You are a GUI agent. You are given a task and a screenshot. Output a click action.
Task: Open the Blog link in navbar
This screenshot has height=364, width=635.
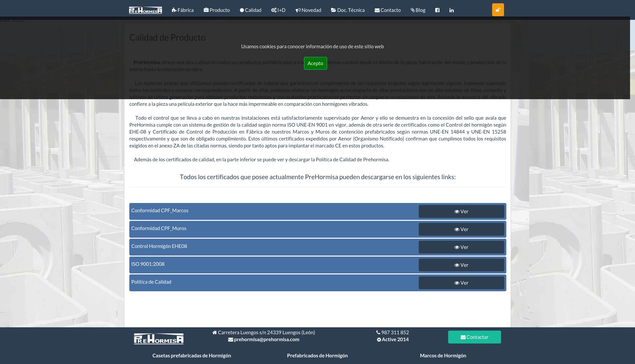(x=418, y=10)
